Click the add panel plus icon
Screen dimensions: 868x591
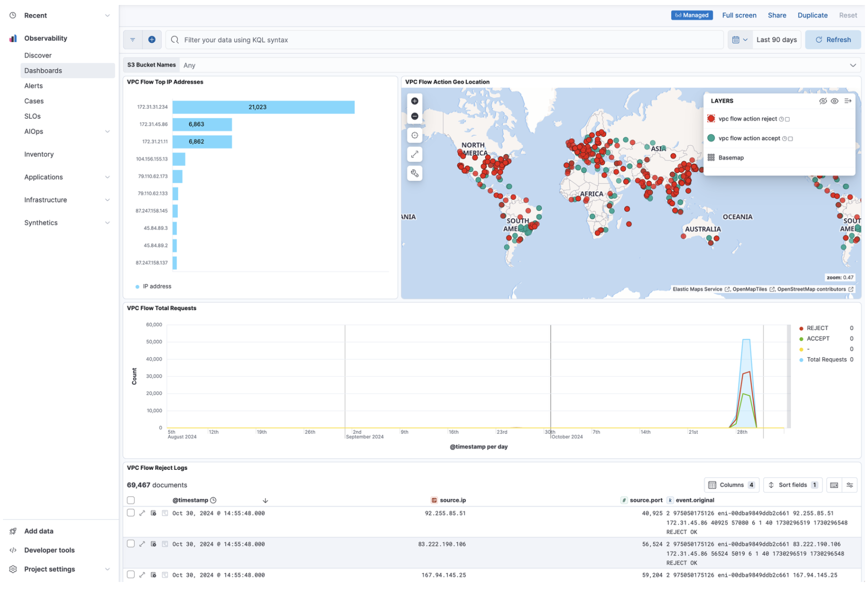tap(152, 39)
